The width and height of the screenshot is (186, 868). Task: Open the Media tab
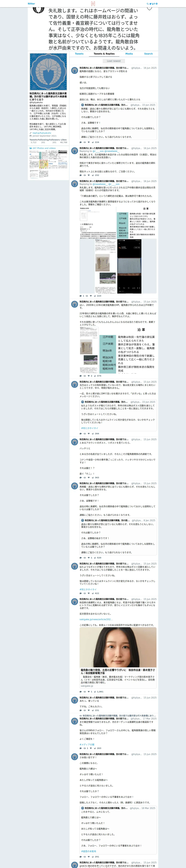[x=129, y=54]
